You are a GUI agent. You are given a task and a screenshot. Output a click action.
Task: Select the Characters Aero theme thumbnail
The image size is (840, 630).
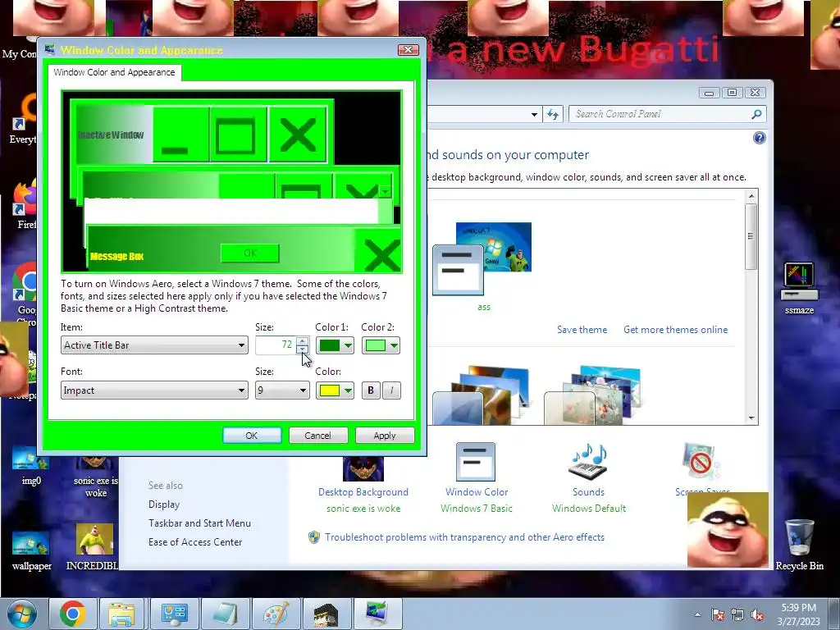pos(592,395)
